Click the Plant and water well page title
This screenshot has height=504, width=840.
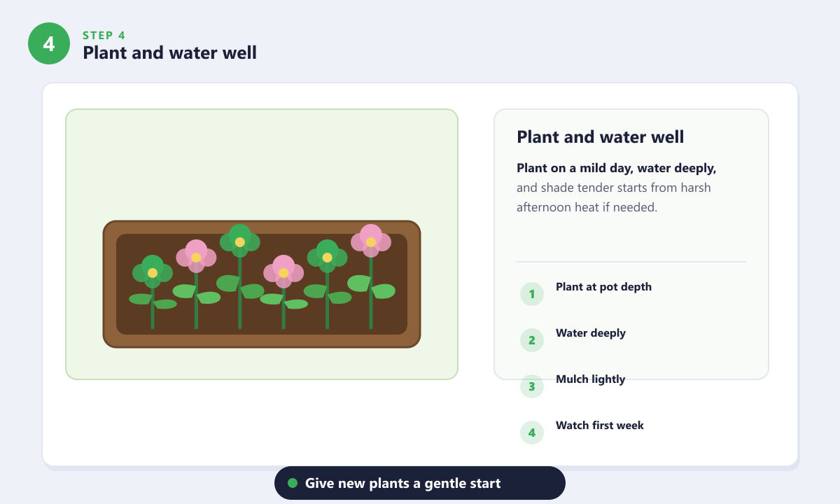click(169, 52)
